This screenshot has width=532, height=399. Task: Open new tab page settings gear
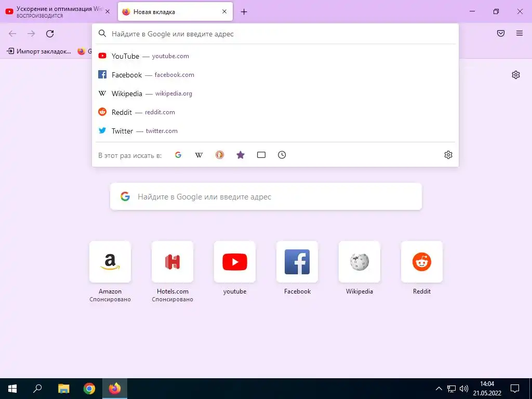click(x=516, y=75)
